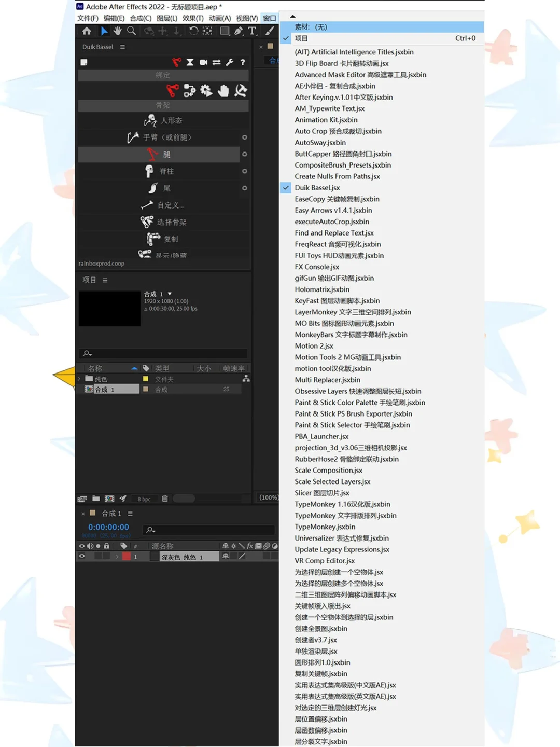Click the project trash delete icon

coord(165,499)
